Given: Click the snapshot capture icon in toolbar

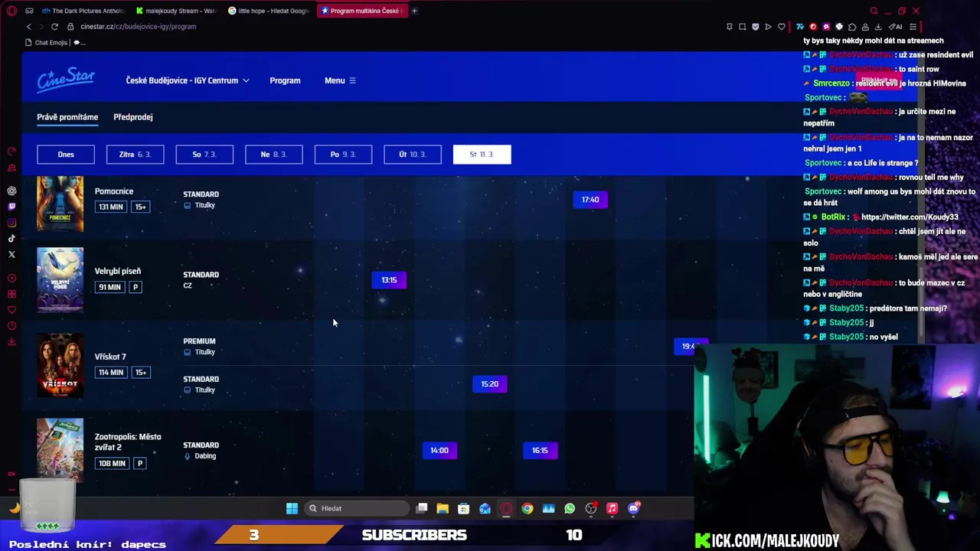Looking at the screenshot, I should (742, 27).
